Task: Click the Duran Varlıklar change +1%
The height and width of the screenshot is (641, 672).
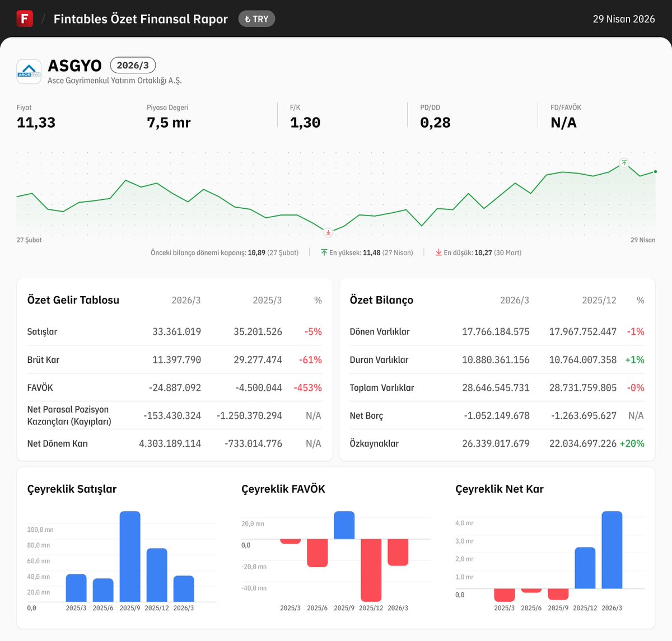Action: (634, 359)
